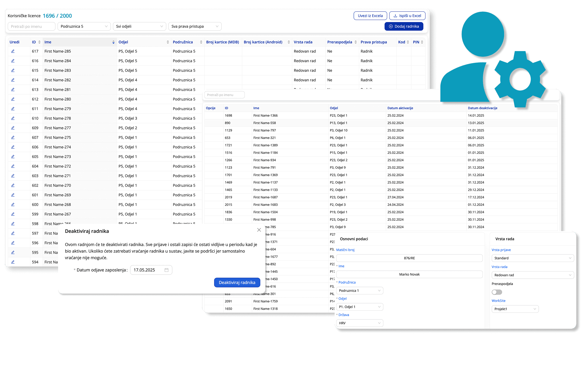Viewport: 588px width, 366px height.
Task: Open Vrsta prijave Standard dropdown
Action: tap(532, 258)
